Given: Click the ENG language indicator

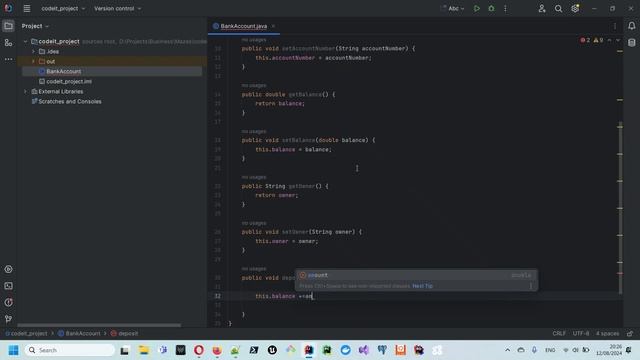Looking at the screenshot, I should 550,350.
